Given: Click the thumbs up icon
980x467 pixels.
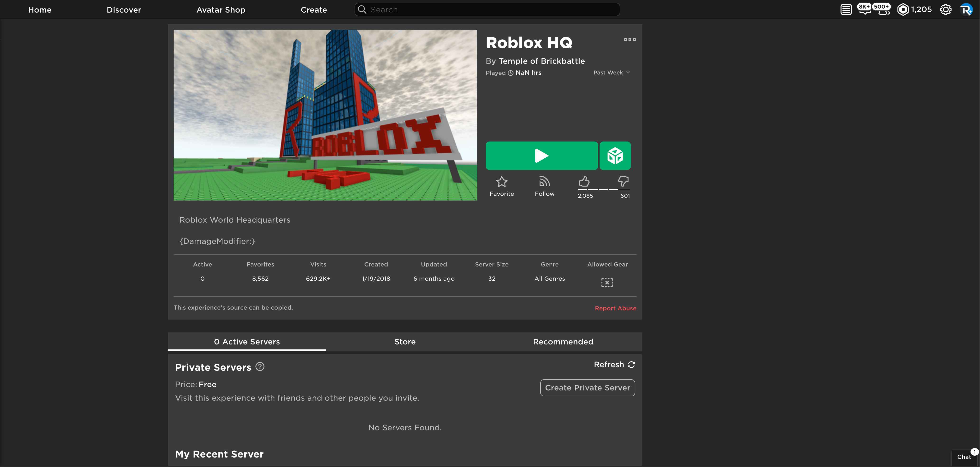Looking at the screenshot, I should pos(584,181).
